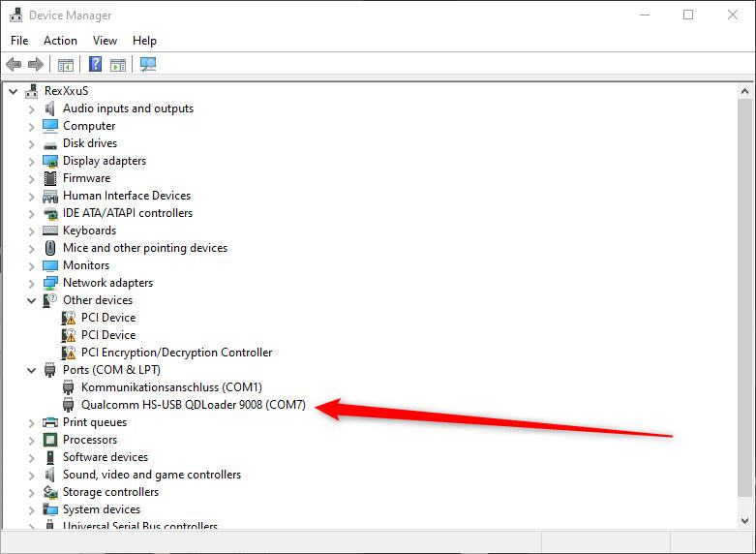The height and width of the screenshot is (554, 756).
Task: Expand the Processors category arrow
Action: coord(32,440)
